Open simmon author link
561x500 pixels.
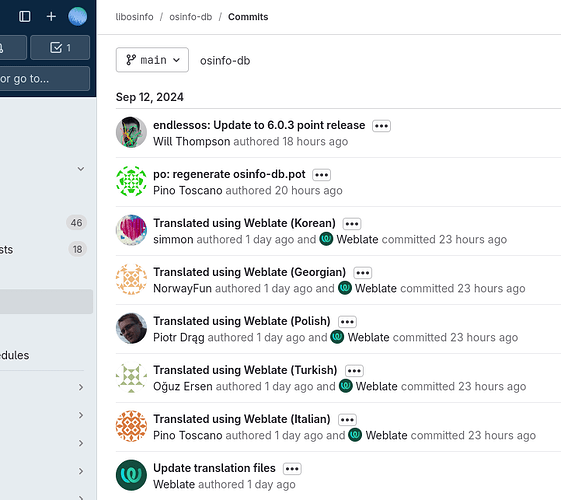coord(173,240)
